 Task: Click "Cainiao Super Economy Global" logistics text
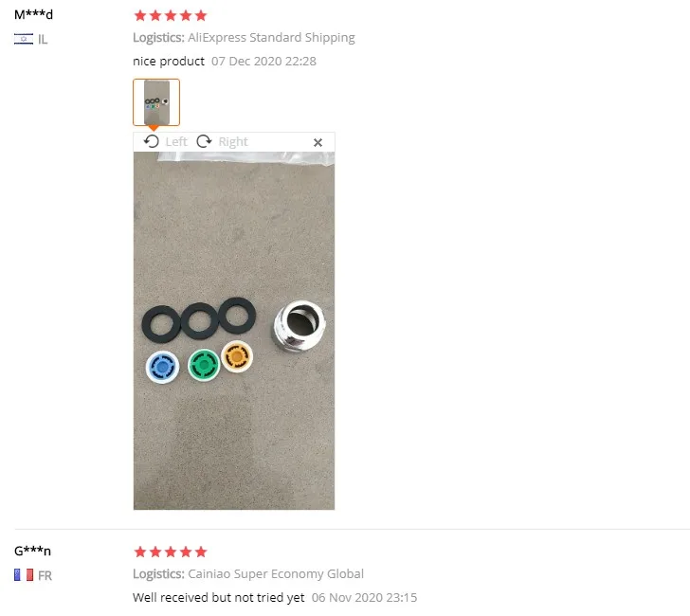[276, 573]
